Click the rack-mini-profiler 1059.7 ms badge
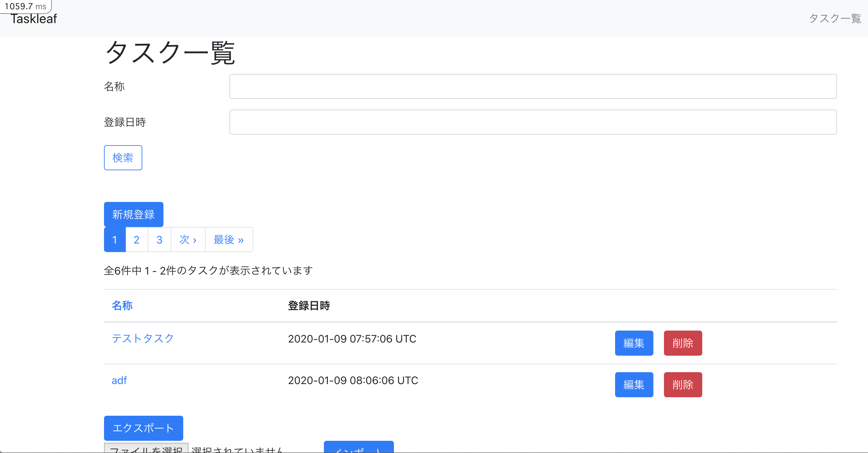This screenshot has height=453, width=868. 25,6
